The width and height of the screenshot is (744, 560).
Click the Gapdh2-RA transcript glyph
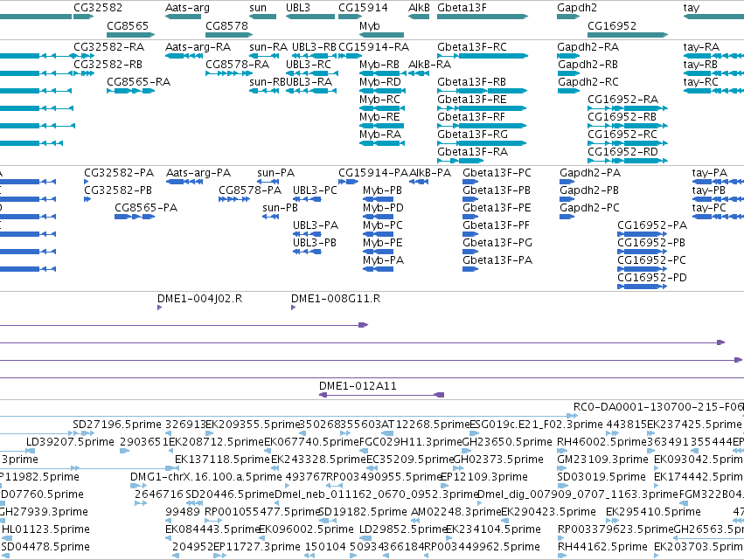pos(568,56)
